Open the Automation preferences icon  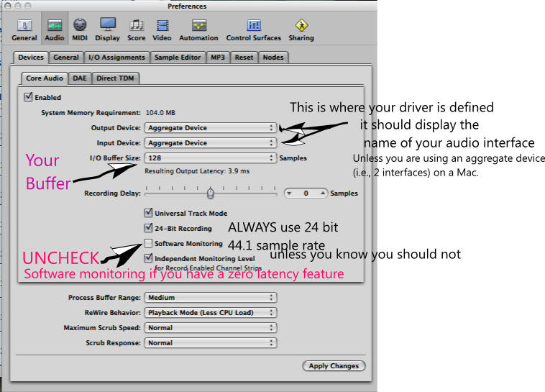pyautogui.click(x=198, y=30)
